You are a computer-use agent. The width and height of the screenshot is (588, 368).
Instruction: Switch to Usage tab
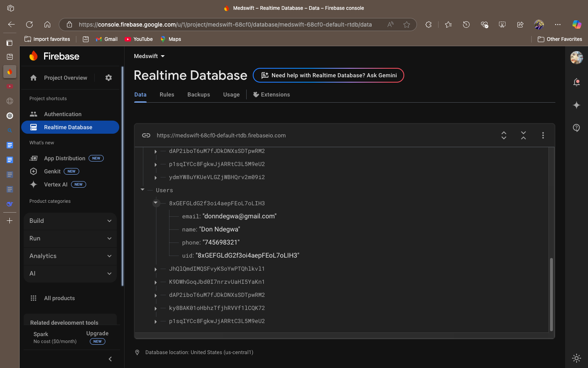(x=232, y=94)
